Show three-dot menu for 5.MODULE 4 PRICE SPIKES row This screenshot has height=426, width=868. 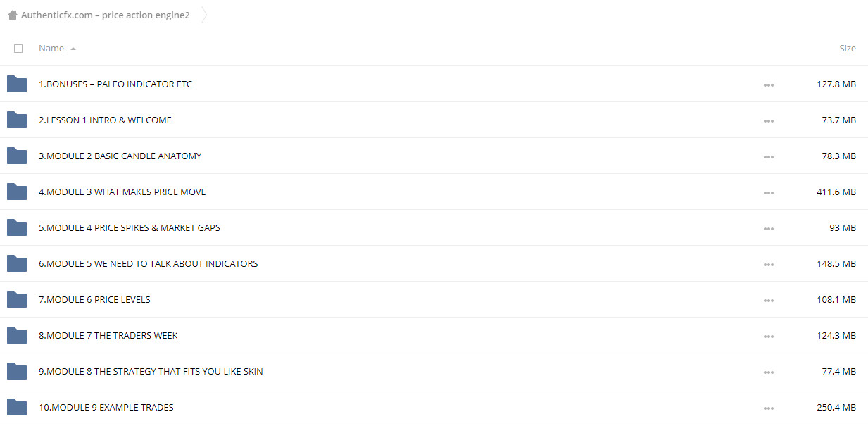(x=768, y=229)
